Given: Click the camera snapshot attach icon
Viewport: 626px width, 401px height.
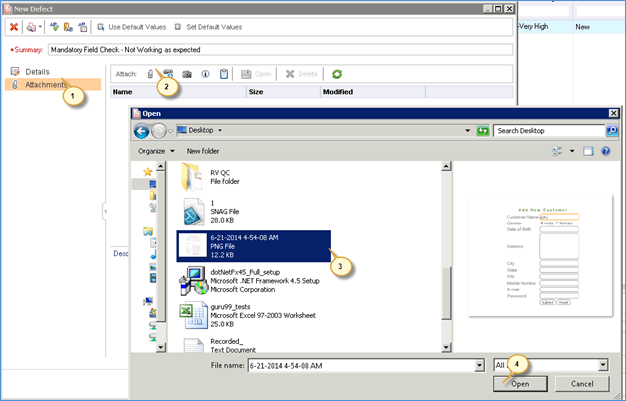Looking at the screenshot, I should (187, 74).
